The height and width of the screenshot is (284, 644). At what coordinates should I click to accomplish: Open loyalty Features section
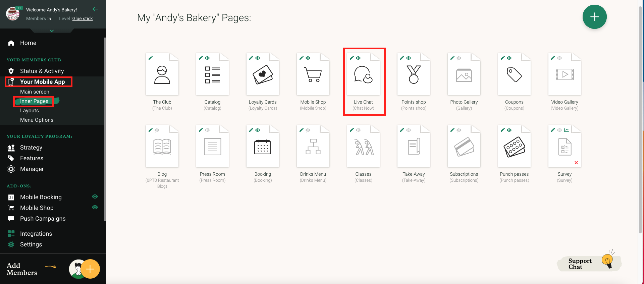click(32, 158)
